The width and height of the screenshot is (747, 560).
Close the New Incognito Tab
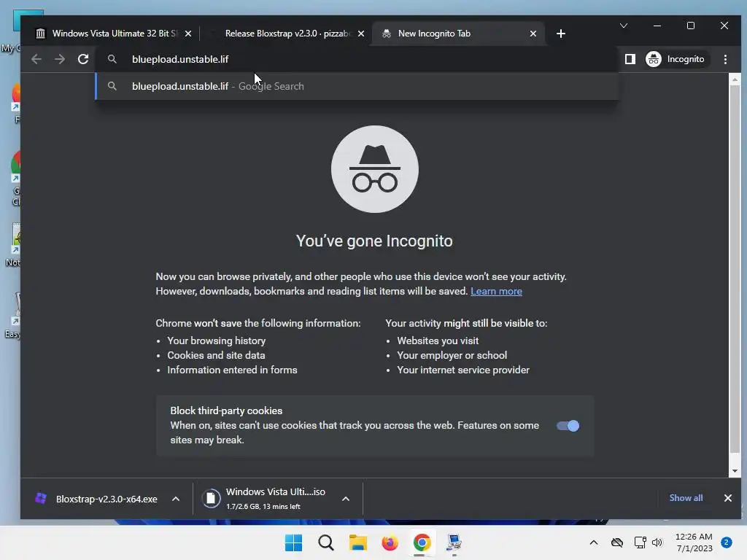click(533, 34)
